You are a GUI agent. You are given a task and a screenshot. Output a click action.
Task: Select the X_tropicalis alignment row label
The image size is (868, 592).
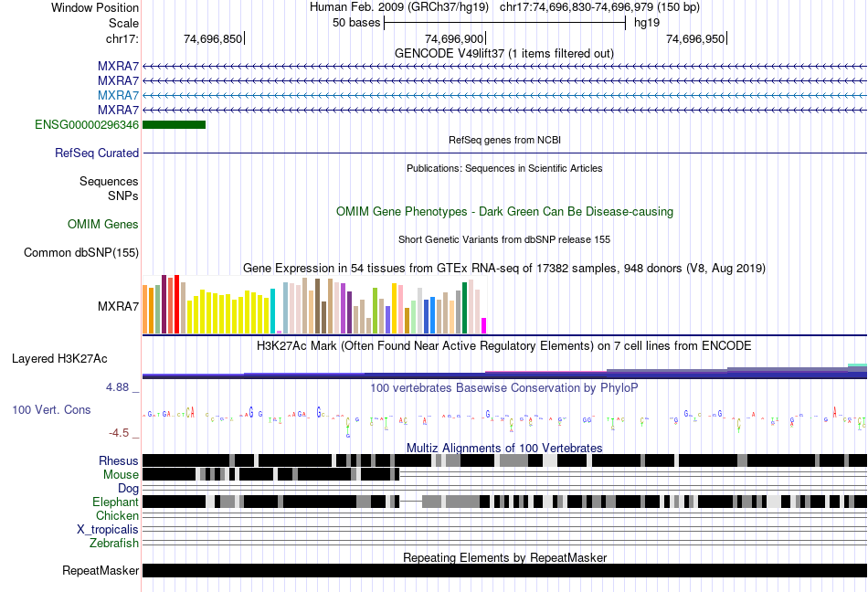pyautogui.click(x=108, y=530)
